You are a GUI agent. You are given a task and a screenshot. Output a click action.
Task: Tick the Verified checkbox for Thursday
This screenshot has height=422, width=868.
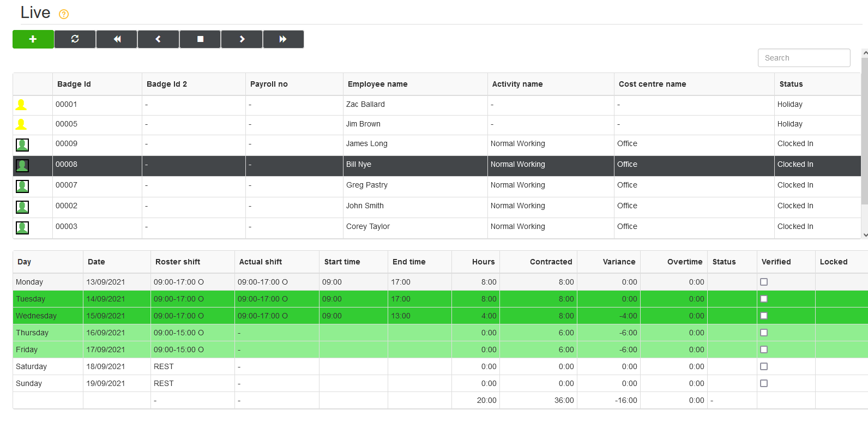[x=764, y=333]
